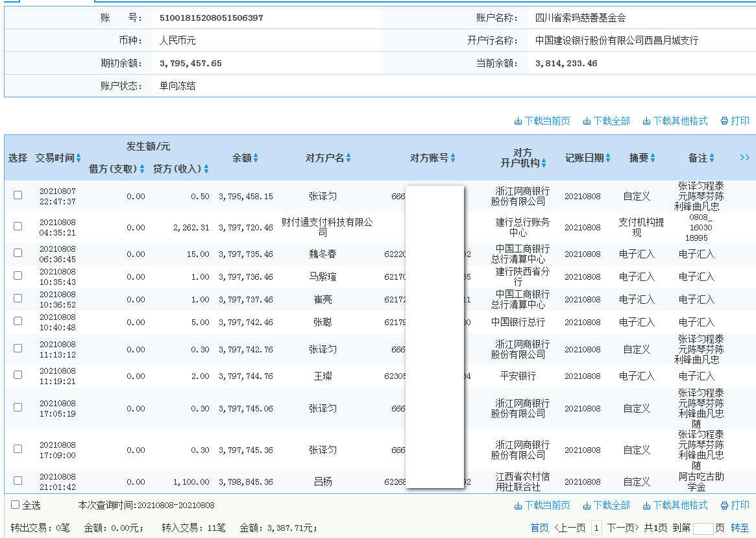Click the printer icon in the bottom toolbar
756x538 pixels.
(x=725, y=505)
